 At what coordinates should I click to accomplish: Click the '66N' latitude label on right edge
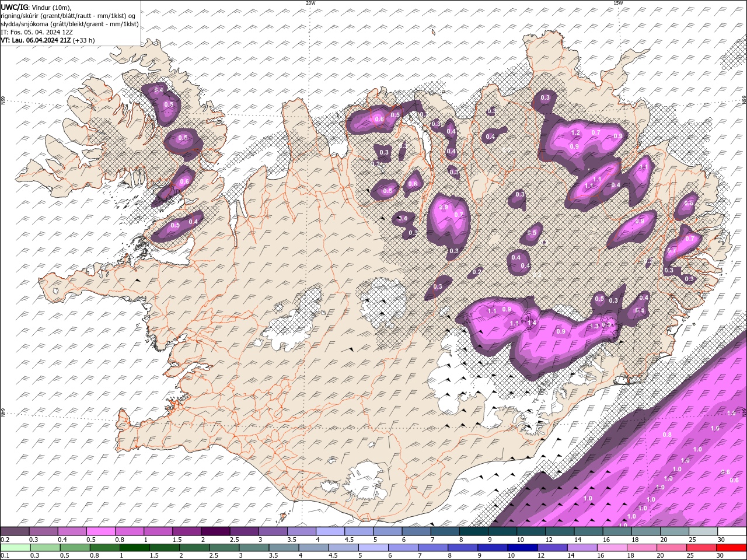coord(744,101)
